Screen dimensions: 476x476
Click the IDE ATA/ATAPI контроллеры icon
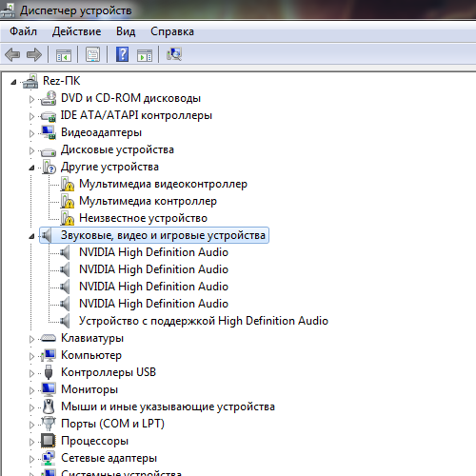[49, 116]
